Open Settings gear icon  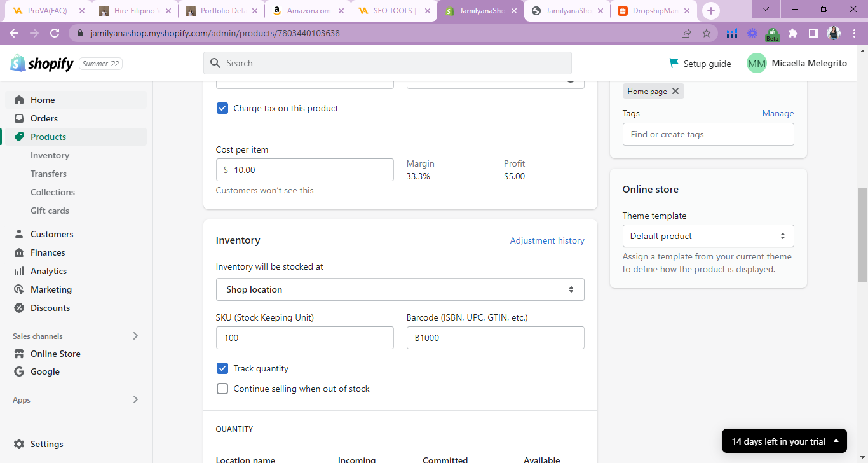pos(19,444)
